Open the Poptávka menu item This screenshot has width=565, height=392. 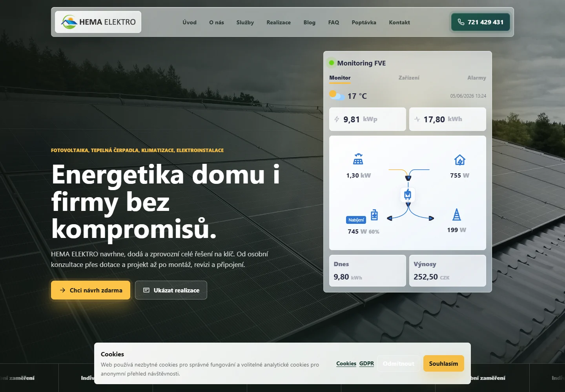(x=364, y=22)
